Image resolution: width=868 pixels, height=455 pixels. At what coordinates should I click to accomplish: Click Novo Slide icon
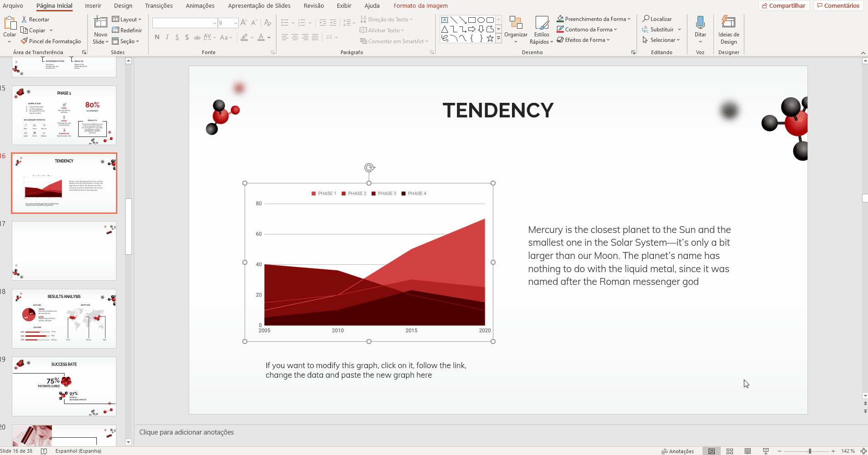coord(100,23)
